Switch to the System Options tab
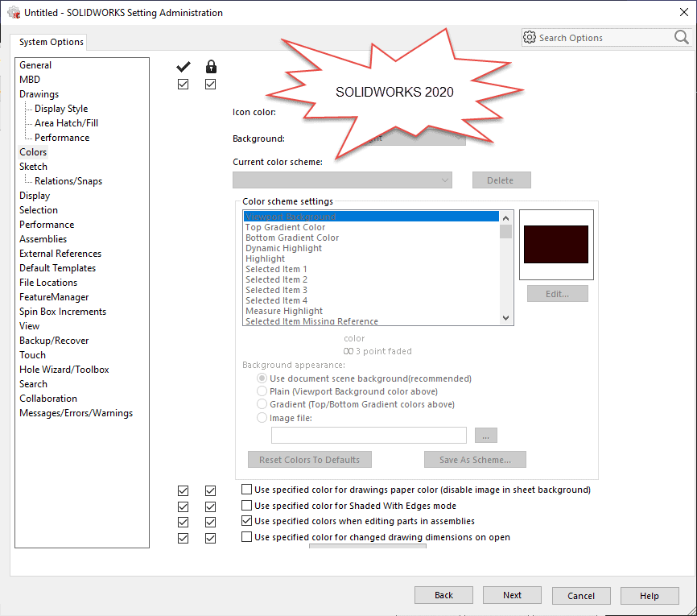Viewport: 697px width, 616px height. click(52, 42)
